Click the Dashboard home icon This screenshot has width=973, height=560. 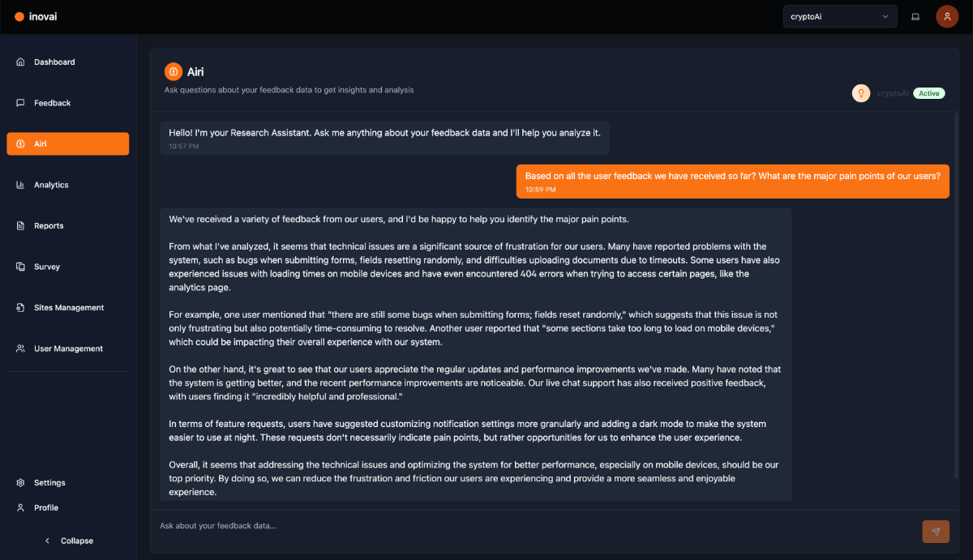coord(20,62)
